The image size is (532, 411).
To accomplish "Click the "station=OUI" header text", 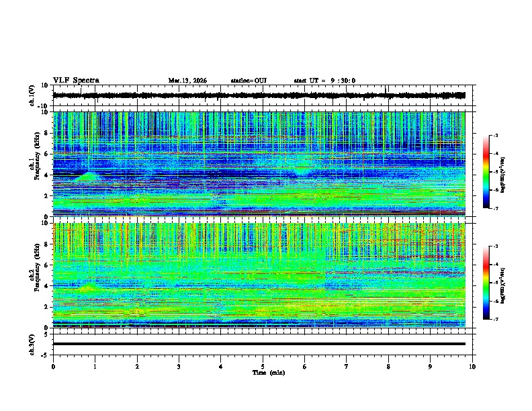I will tap(249, 81).
